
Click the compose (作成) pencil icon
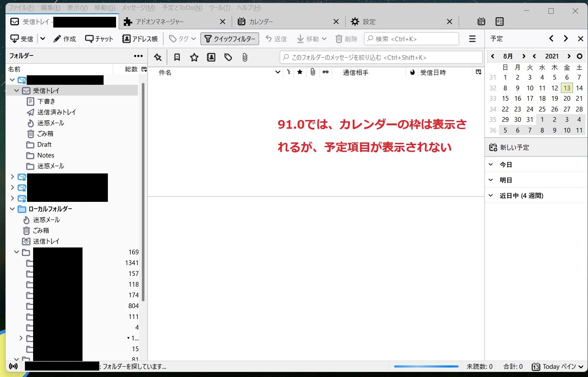pyautogui.click(x=57, y=39)
